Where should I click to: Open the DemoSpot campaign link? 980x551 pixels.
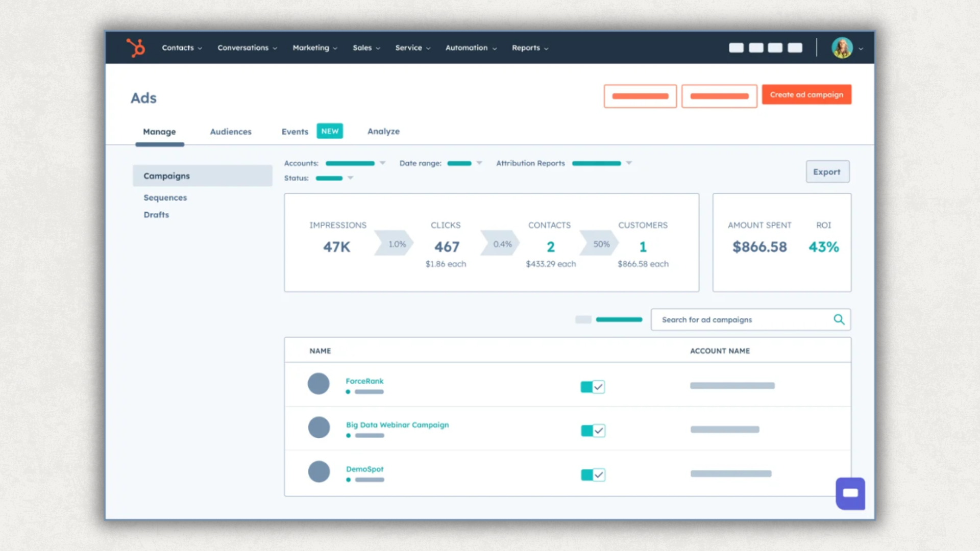point(365,469)
